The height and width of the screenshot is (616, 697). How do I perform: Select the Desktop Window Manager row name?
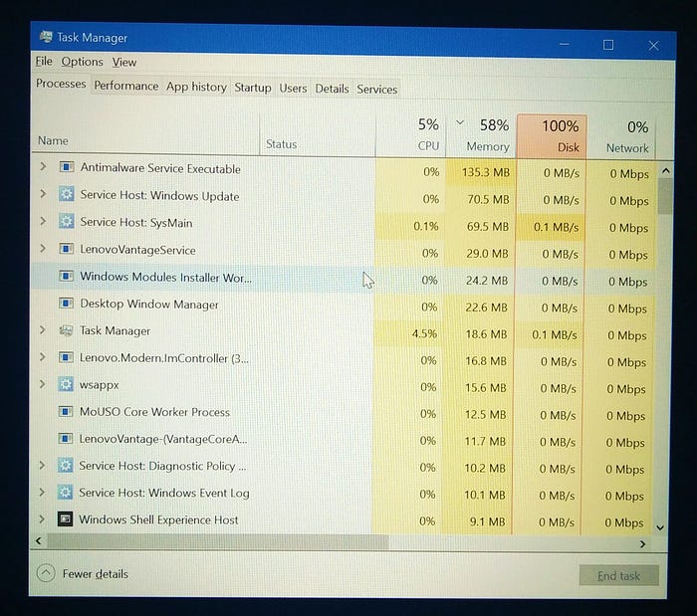point(149,304)
